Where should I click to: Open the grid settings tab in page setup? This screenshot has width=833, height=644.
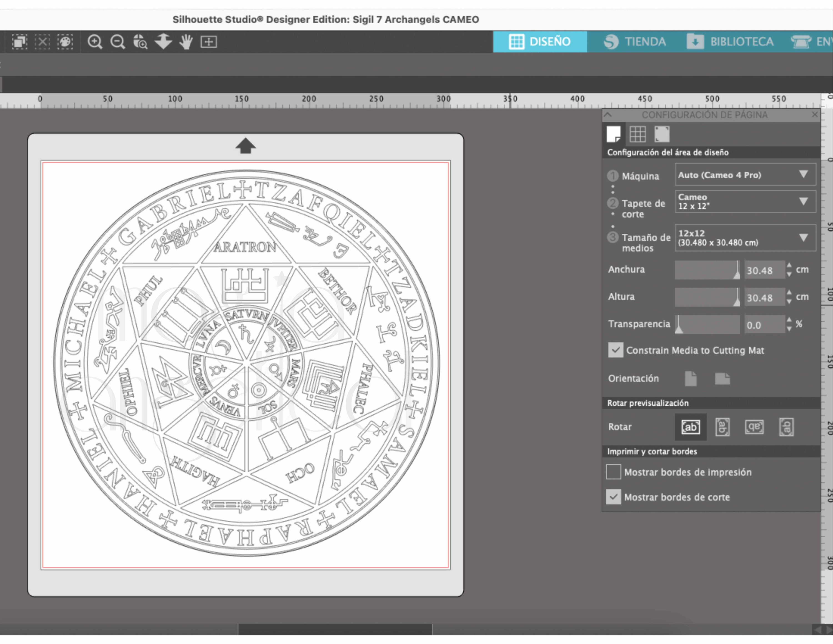pos(638,134)
